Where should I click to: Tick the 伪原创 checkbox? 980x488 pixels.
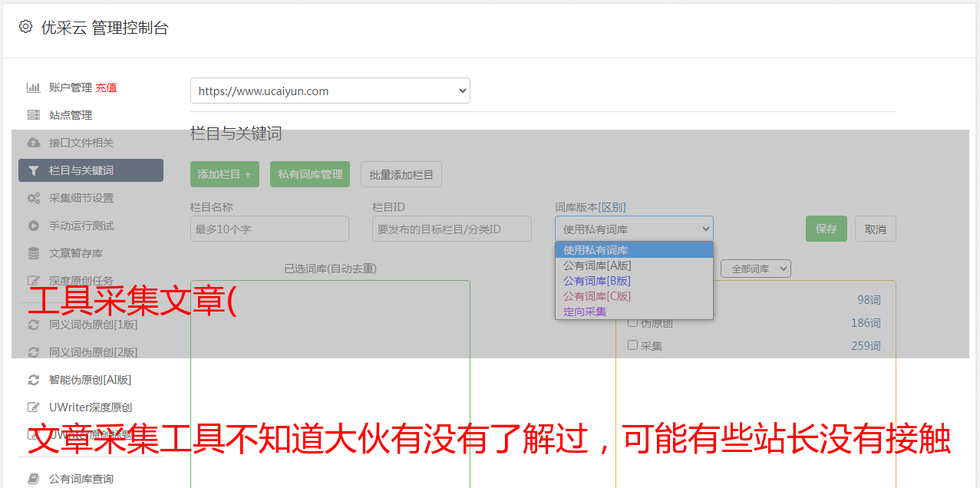[x=633, y=322]
